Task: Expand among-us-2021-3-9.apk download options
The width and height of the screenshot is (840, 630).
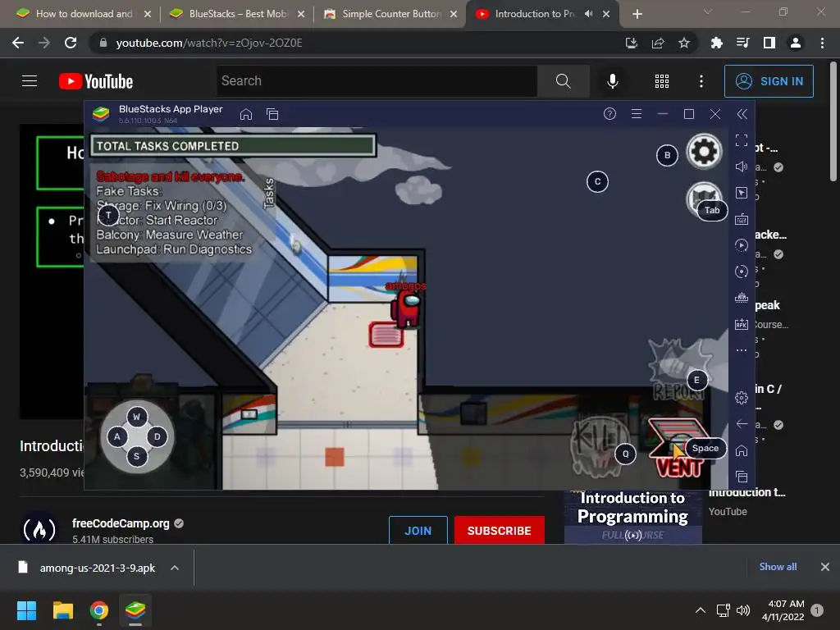Action: tap(175, 568)
